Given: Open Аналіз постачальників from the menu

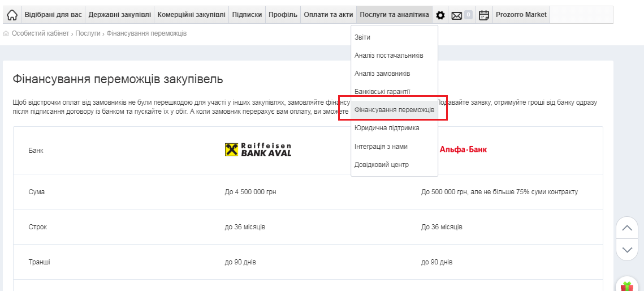Looking at the screenshot, I should pyautogui.click(x=388, y=55).
